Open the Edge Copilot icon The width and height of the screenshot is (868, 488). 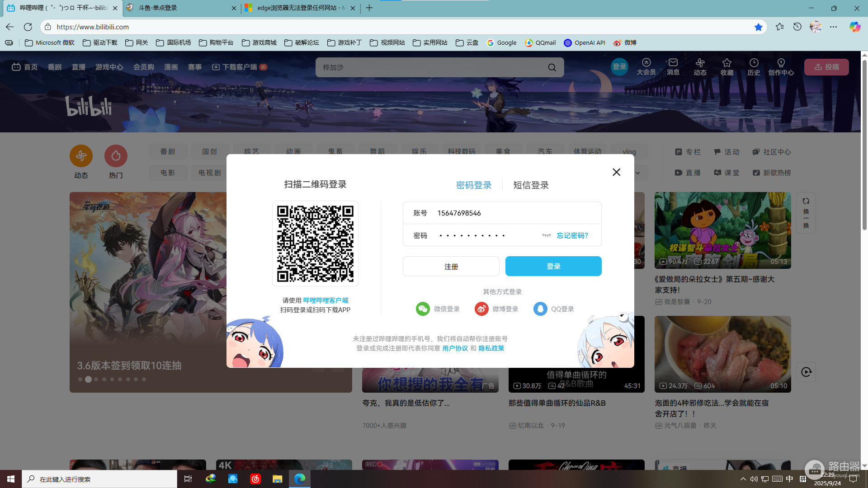point(854,27)
